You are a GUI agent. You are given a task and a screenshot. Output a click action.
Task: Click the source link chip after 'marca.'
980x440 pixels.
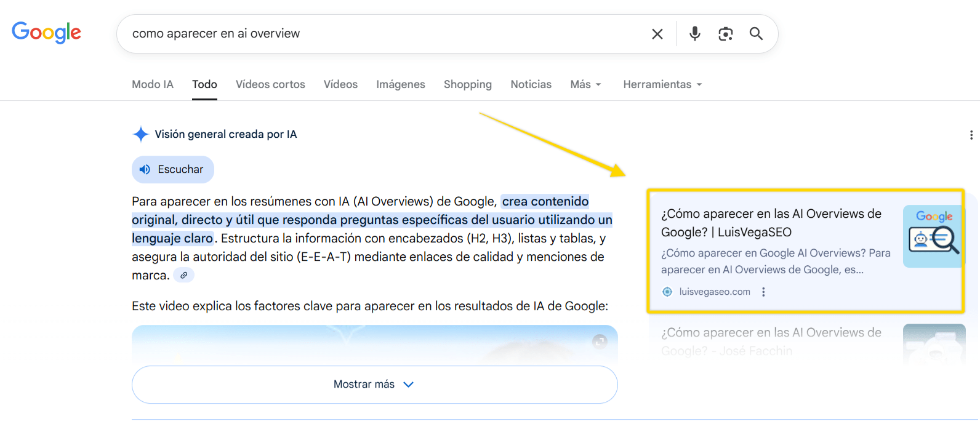183,275
